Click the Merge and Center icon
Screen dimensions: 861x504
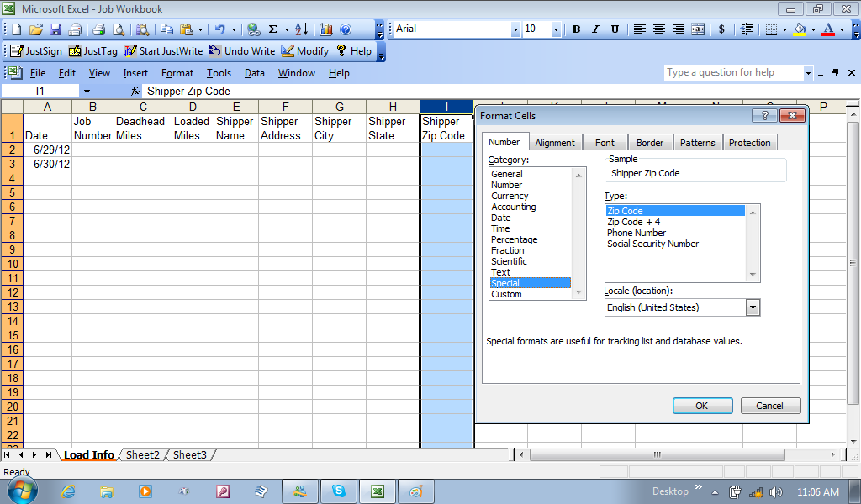point(698,29)
